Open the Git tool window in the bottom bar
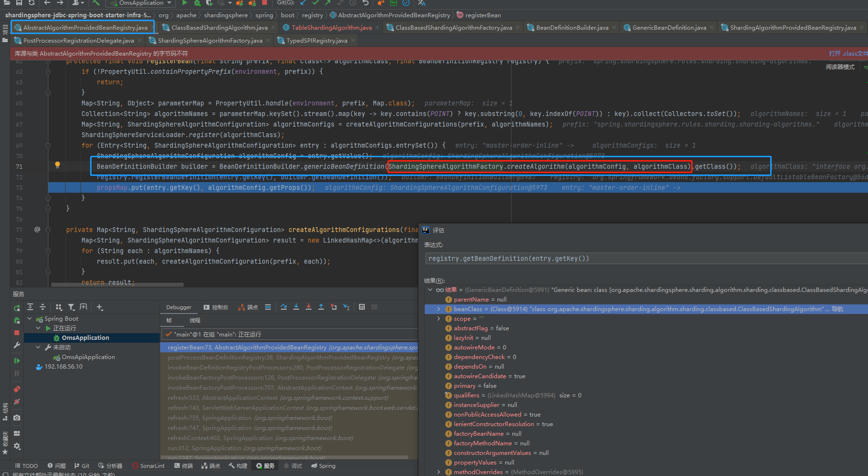The height and width of the screenshot is (476, 868). coord(82,465)
